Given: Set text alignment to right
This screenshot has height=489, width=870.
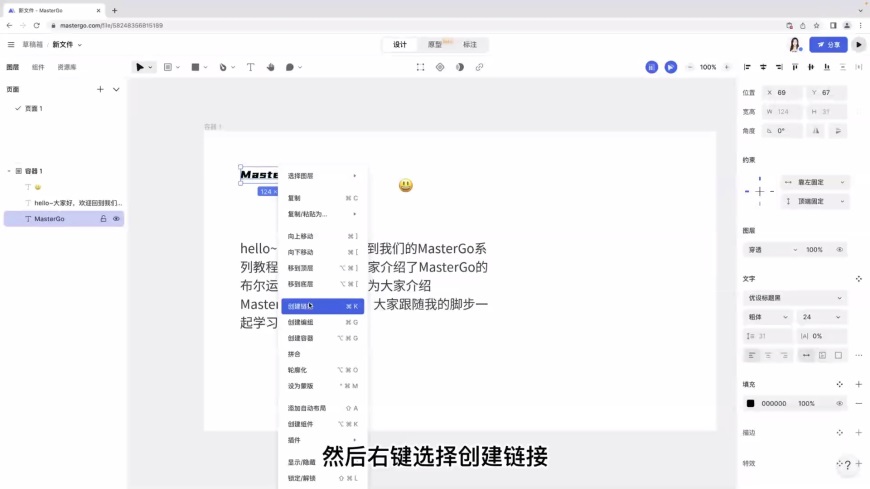Looking at the screenshot, I should pos(784,355).
